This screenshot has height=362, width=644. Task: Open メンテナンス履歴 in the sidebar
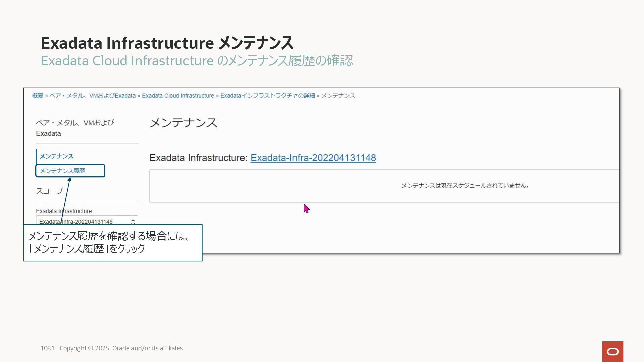click(63, 171)
